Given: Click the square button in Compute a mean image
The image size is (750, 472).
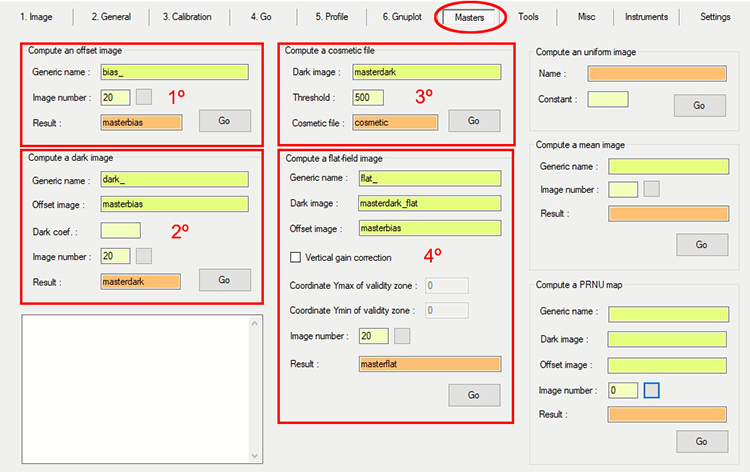Looking at the screenshot, I should coord(651,189).
